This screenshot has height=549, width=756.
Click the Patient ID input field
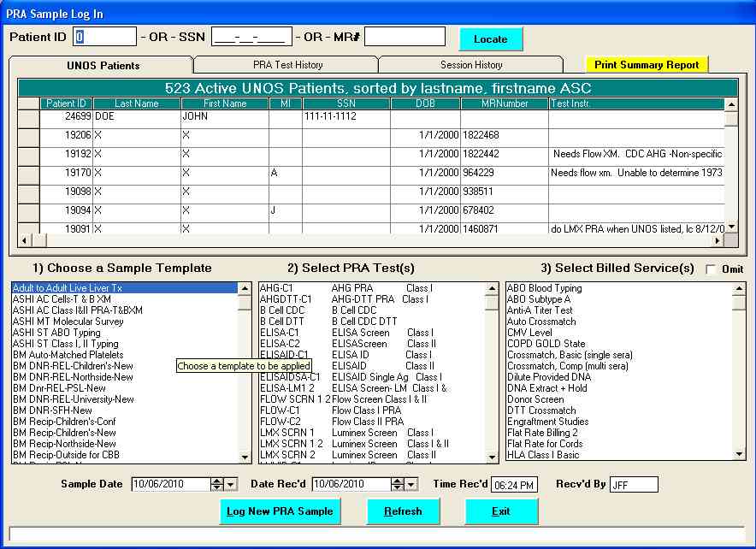coord(104,37)
